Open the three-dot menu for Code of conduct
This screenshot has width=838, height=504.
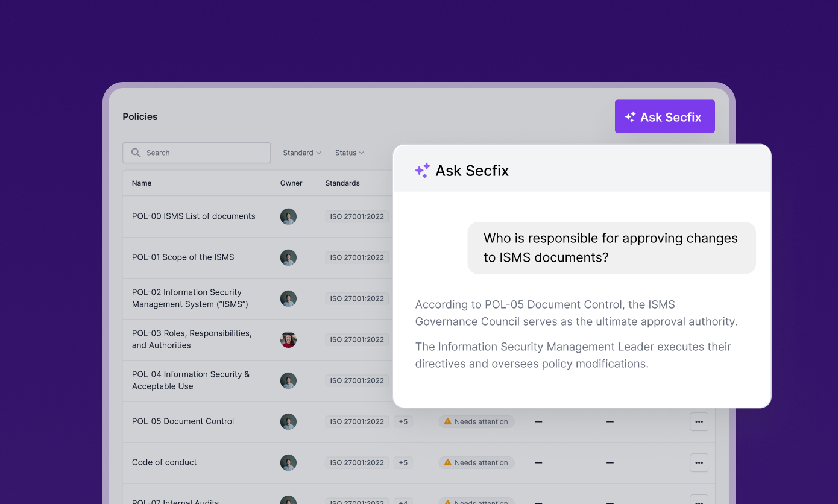point(699,462)
